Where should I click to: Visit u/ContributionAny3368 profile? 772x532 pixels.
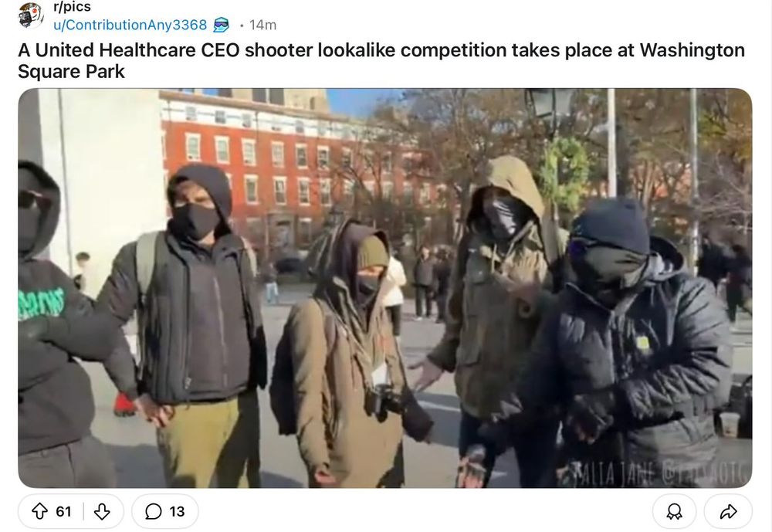point(130,25)
